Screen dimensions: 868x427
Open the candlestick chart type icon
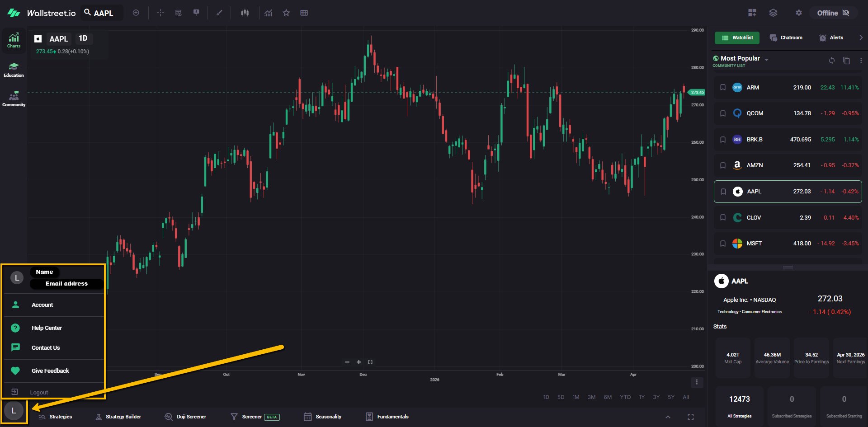(x=245, y=13)
